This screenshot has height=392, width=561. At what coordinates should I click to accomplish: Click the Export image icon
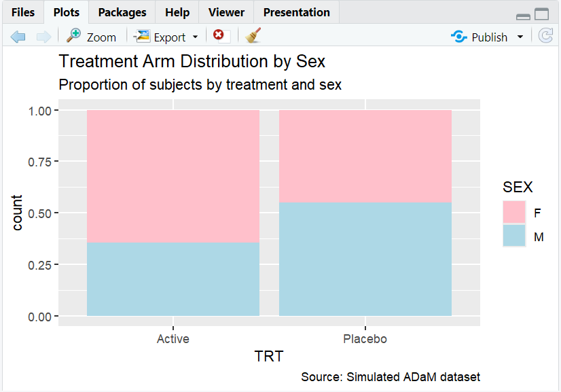(143, 36)
